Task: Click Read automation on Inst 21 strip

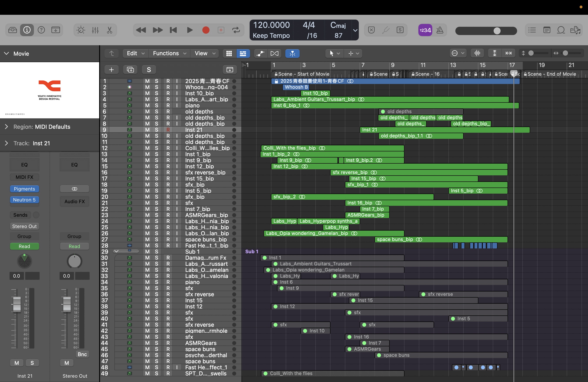Action: (x=24, y=246)
